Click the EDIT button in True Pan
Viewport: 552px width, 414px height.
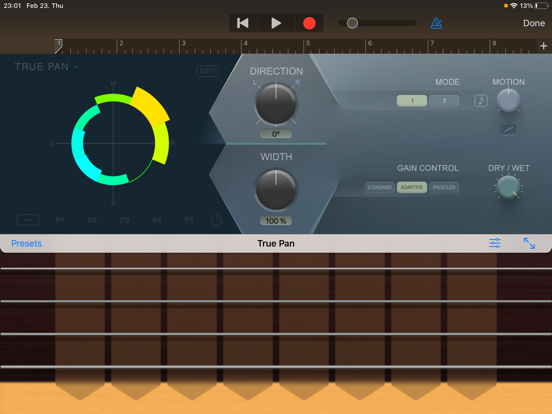pos(207,71)
